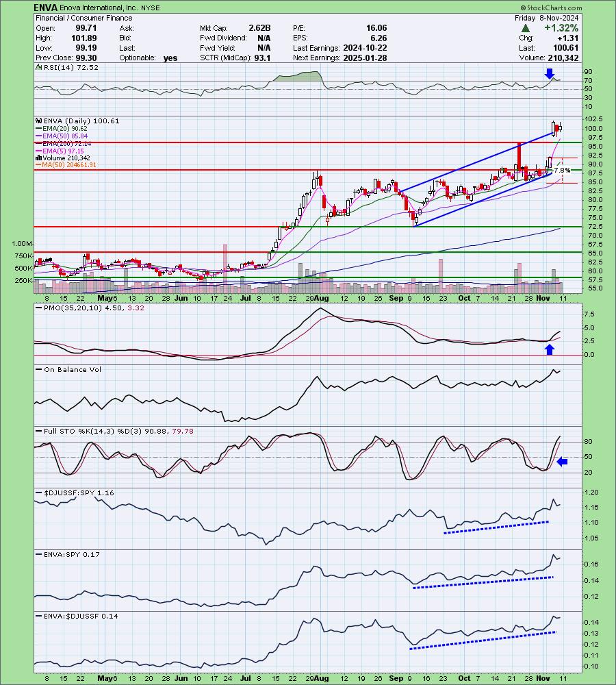This screenshot has height=685, width=616.
Task: Click the P/E value 16.06
Action: point(376,28)
